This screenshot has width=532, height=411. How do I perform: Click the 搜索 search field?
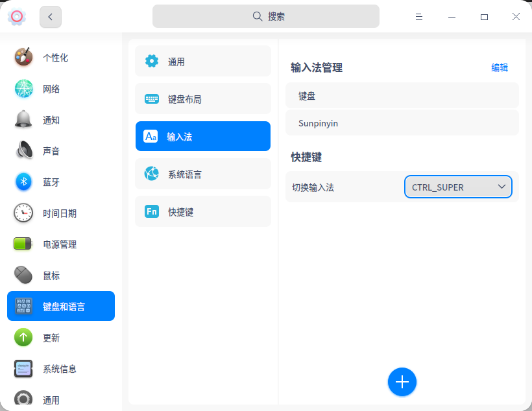click(266, 17)
